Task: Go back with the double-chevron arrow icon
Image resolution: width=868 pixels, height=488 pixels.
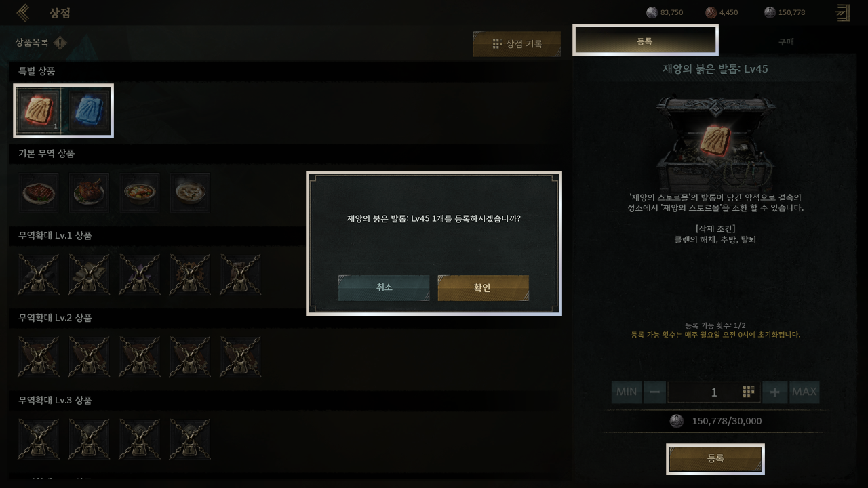Action: pyautogui.click(x=23, y=12)
